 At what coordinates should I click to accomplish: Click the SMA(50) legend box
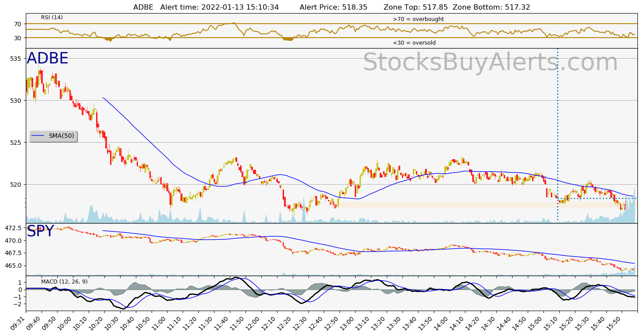click(x=53, y=136)
